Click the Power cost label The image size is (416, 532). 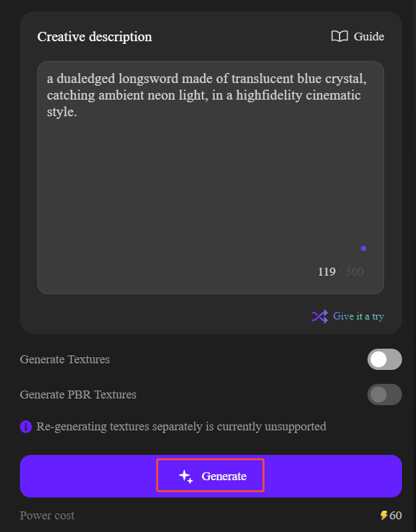tap(47, 515)
